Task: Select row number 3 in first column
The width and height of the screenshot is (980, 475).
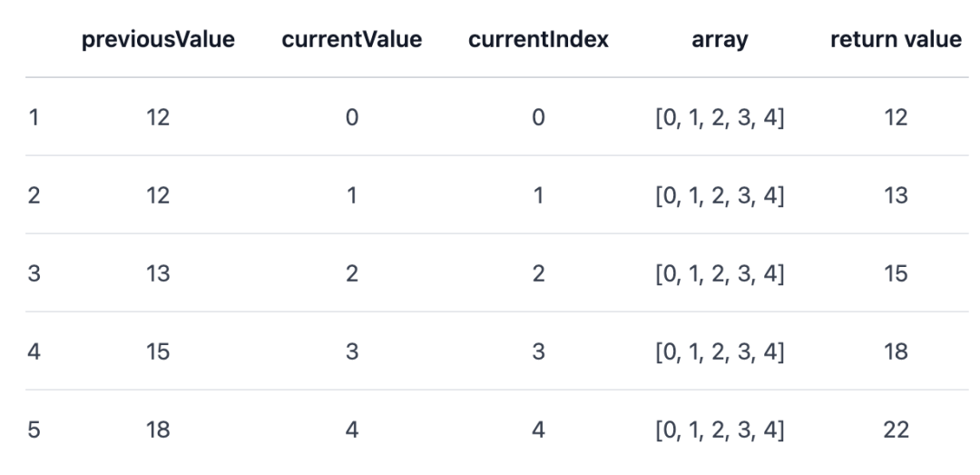Action: (x=34, y=273)
